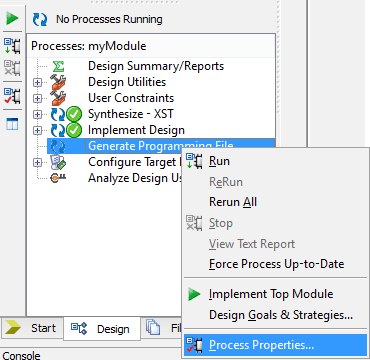Open Process Properties from the context menu

pyautogui.click(x=275, y=345)
